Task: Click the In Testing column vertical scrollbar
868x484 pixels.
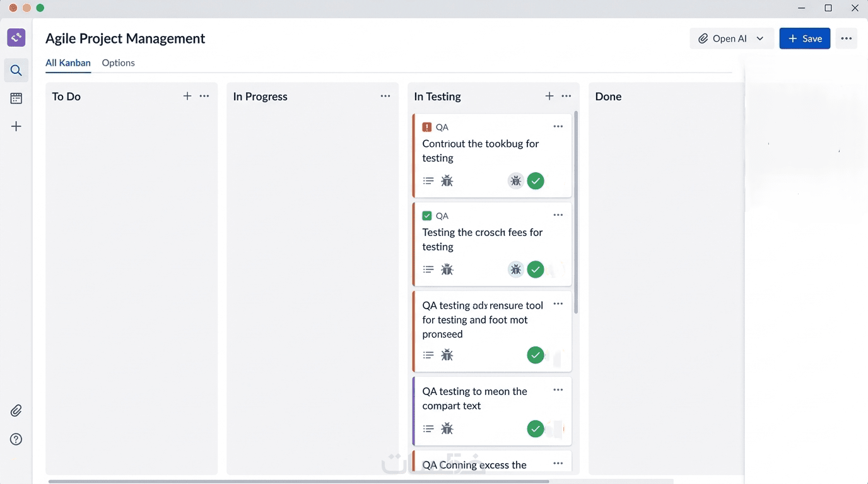Action: [576, 215]
